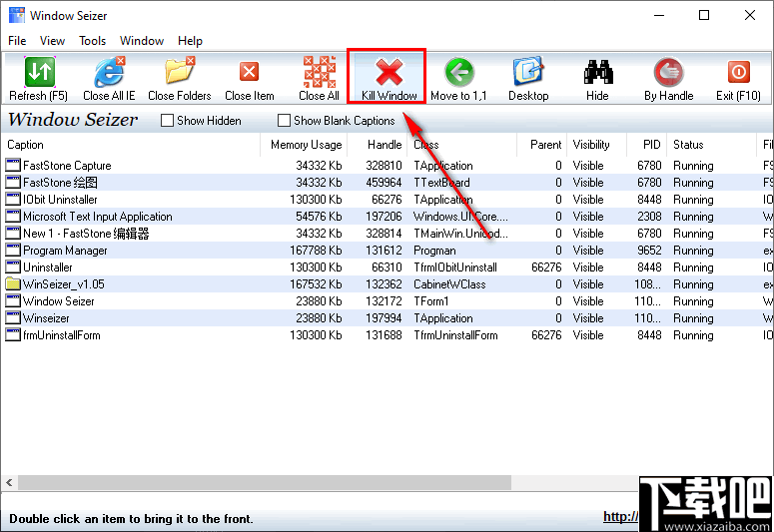Open the Help menu
The height and width of the screenshot is (532, 774).
tap(190, 41)
